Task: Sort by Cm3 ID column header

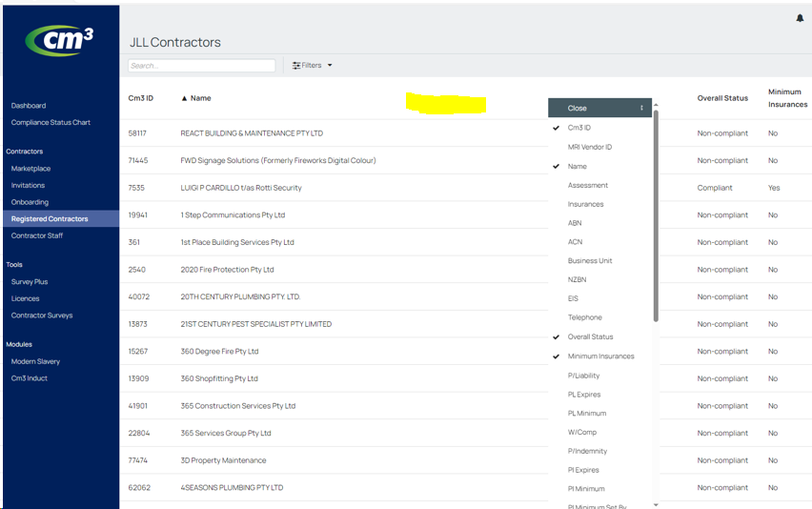Action: (141, 98)
